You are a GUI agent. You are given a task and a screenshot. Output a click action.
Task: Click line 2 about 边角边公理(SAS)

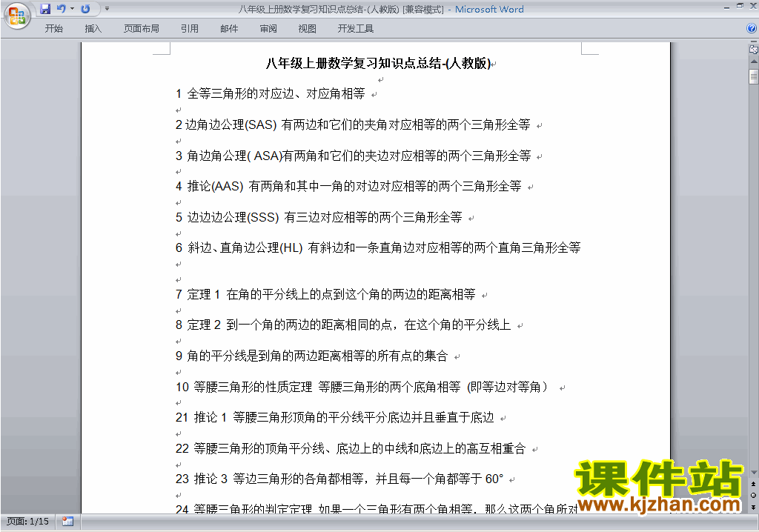tap(353, 124)
